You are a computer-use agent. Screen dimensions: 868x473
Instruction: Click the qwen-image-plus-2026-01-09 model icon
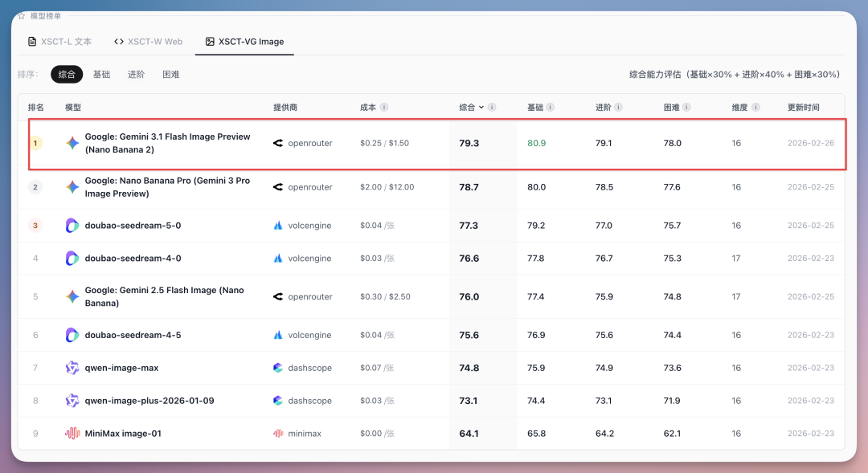coord(72,401)
